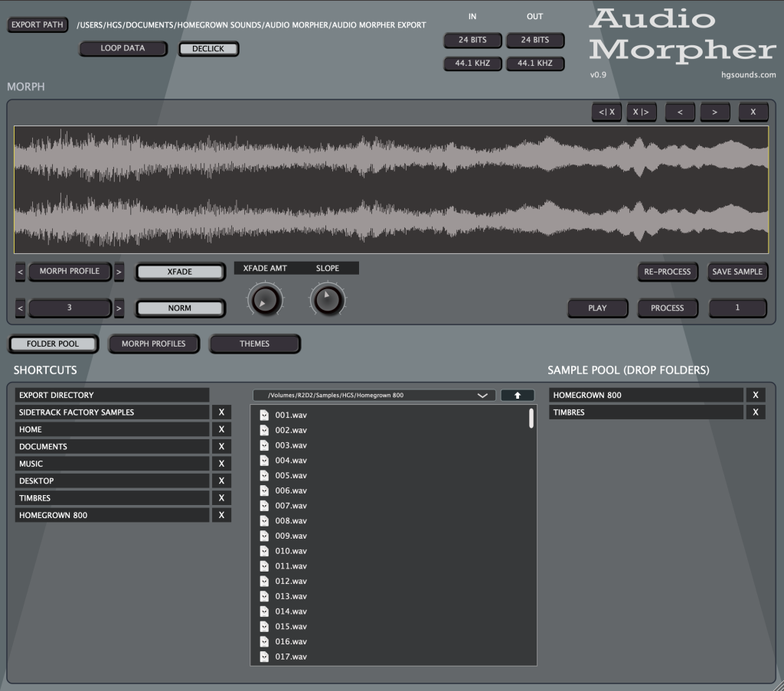Toggle XFADE mode on
This screenshot has width=784, height=691.
click(x=180, y=272)
